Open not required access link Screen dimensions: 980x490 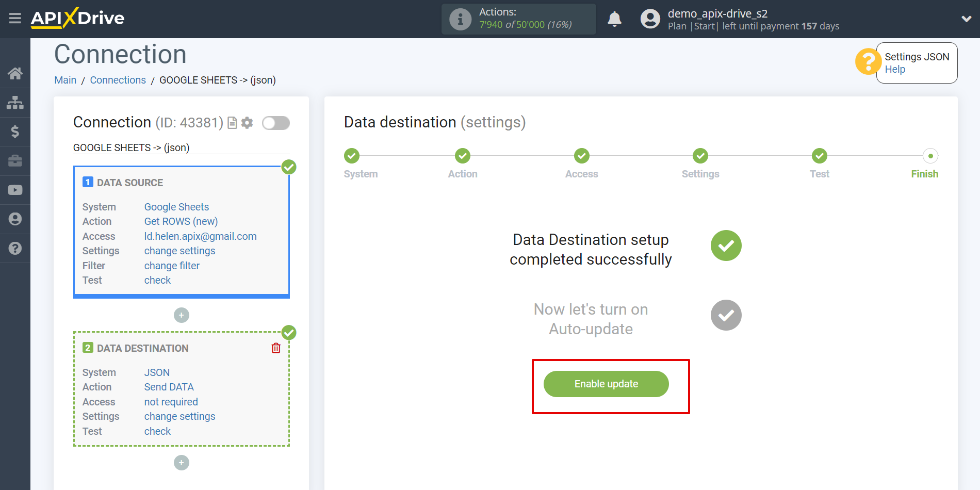[171, 402]
